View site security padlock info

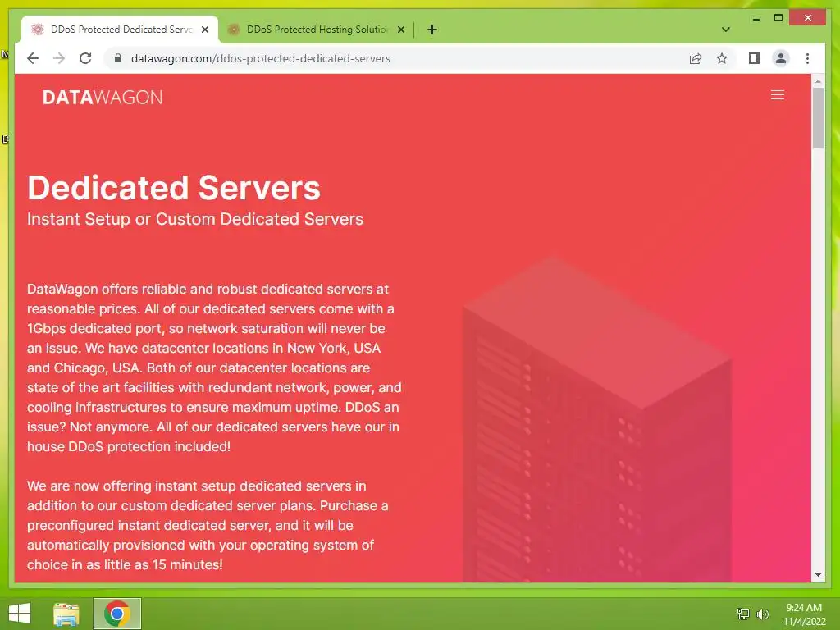pos(118,58)
